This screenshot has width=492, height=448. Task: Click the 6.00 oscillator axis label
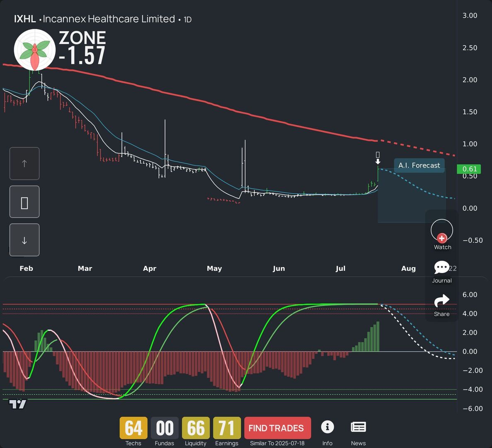pos(470,295)
